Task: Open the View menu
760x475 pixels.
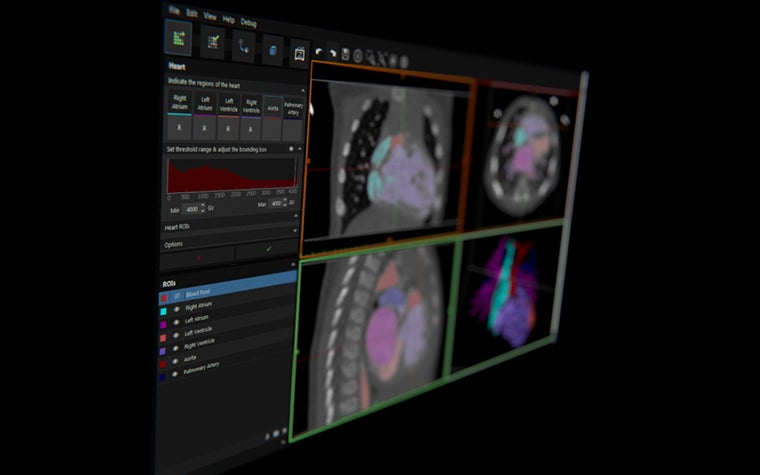Action: 210,16
